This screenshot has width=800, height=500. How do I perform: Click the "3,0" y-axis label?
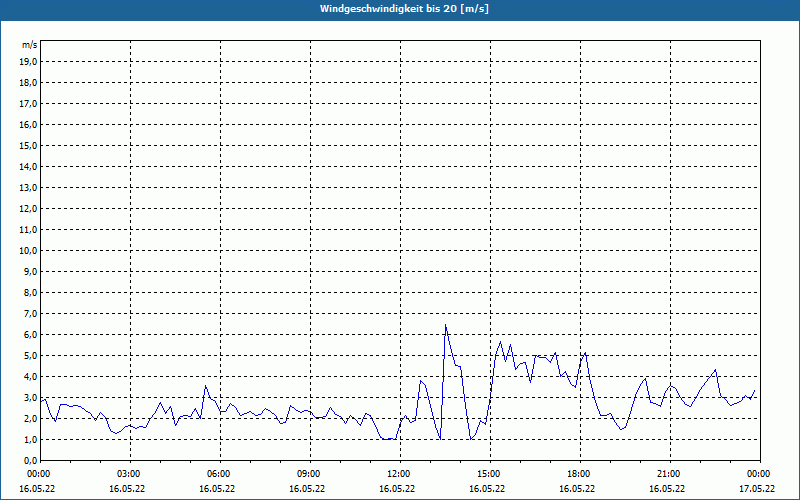30,397
